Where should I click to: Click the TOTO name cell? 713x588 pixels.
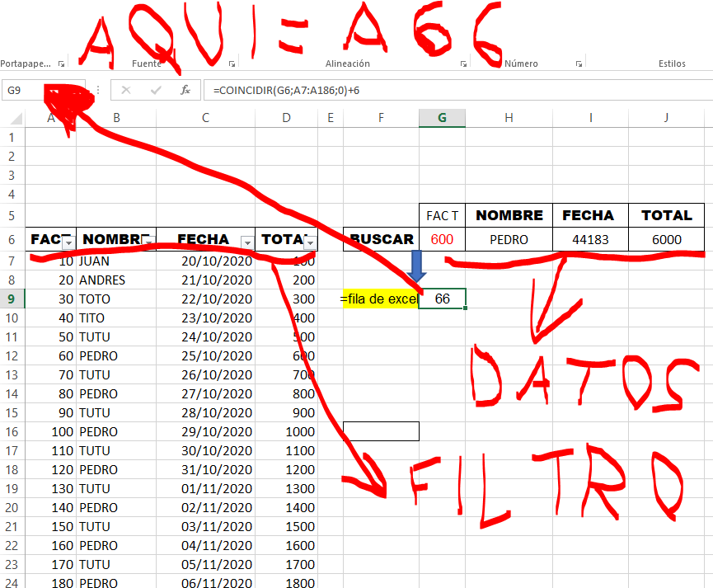[x=116, y=299]
